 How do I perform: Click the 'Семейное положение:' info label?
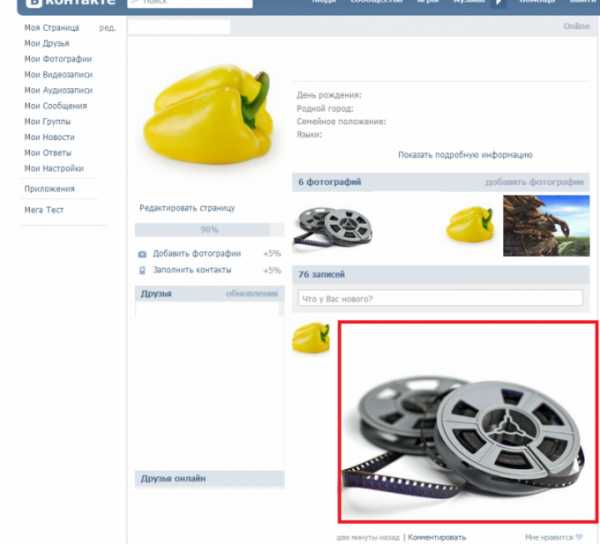pos(341,122)
